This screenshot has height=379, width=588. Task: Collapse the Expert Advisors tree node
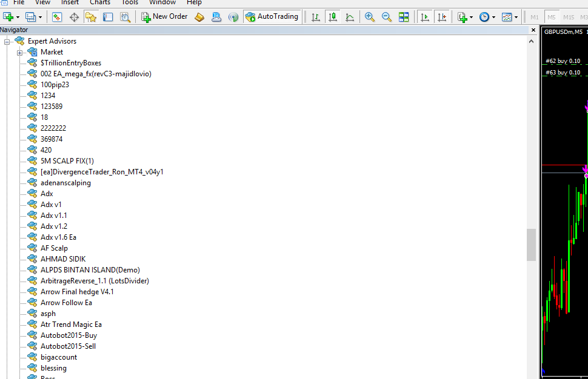pos(7,42)
